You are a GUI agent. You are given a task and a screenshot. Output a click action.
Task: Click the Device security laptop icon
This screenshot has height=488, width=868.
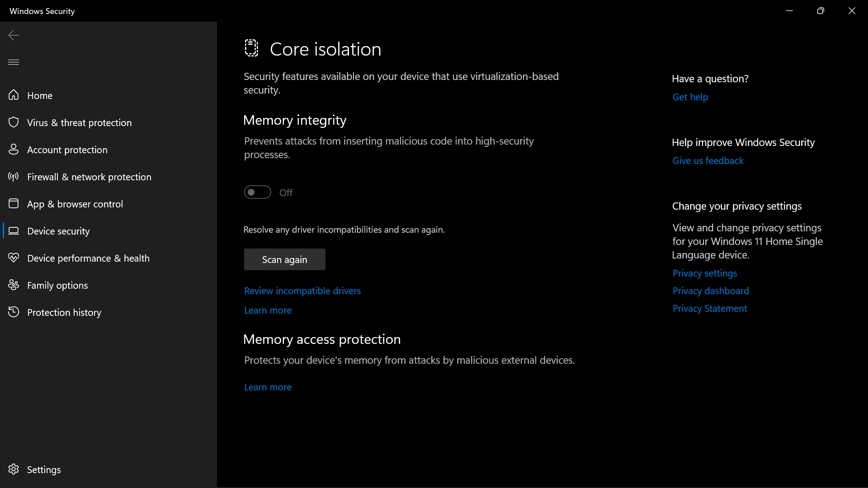click(14, 230)
